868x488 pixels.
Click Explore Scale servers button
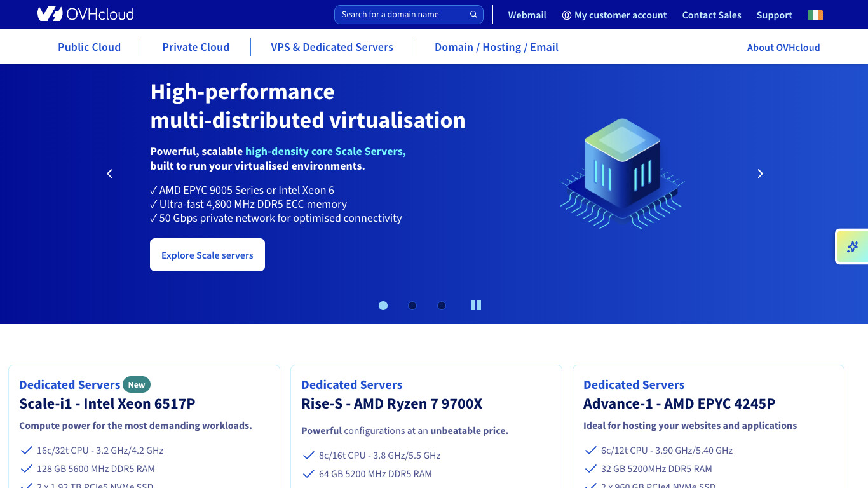(x=207, y=255)
